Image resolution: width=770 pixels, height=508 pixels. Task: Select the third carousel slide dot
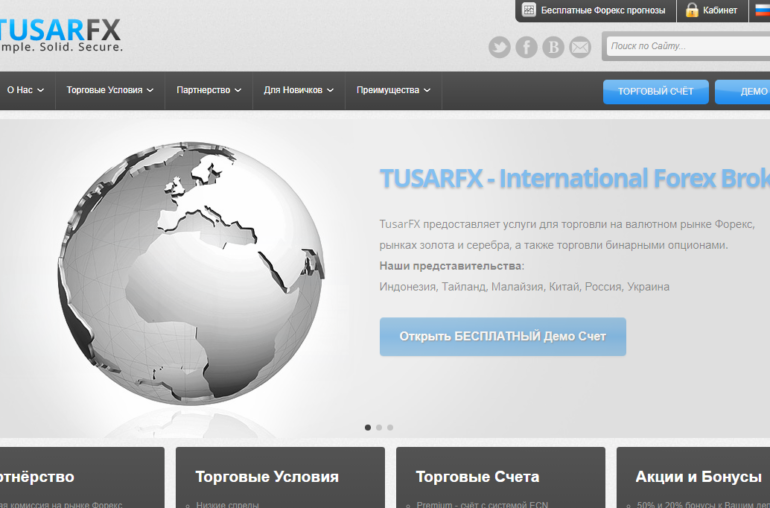tap(390, 427)
